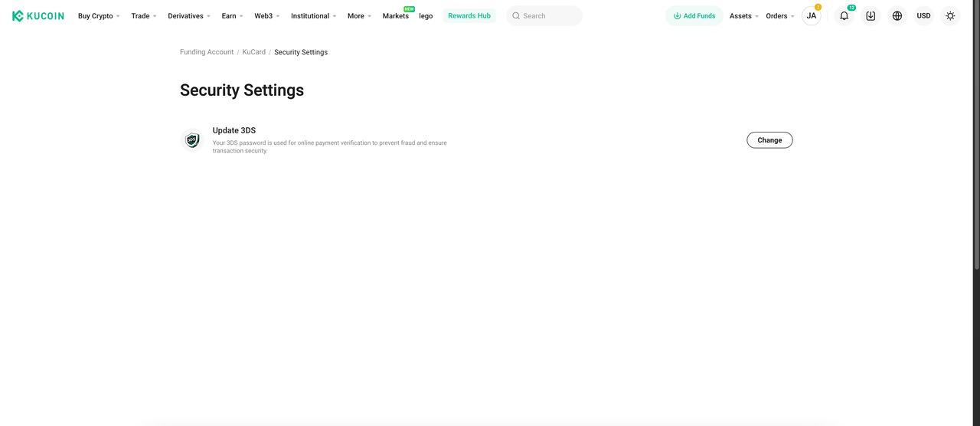Open the JA profile avatar
980x426 pixels.
pyautogui.click(x=811, y=16)
